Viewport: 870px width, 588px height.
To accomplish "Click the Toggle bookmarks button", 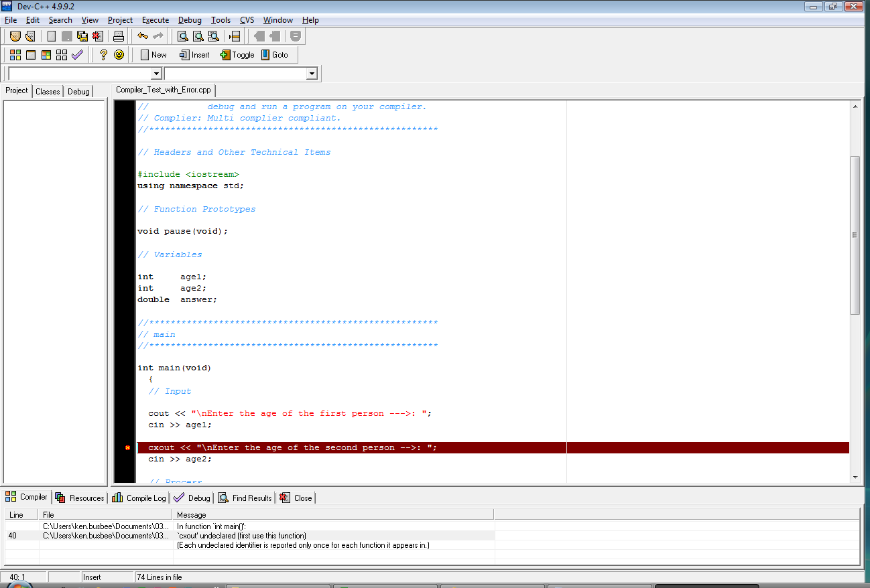I will point(237,55).
